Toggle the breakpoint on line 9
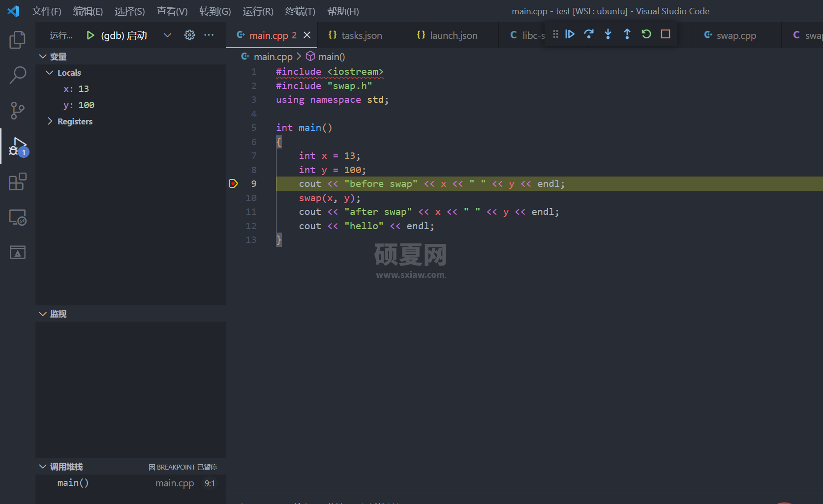The image size is (823, 504). [x=233, y=183]
